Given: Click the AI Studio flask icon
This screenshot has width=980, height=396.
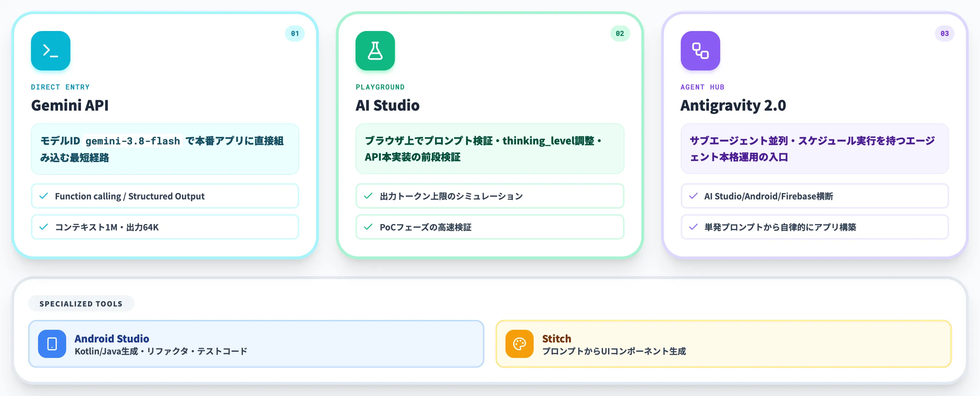Looking at the screenshot, I should point(375,51).
